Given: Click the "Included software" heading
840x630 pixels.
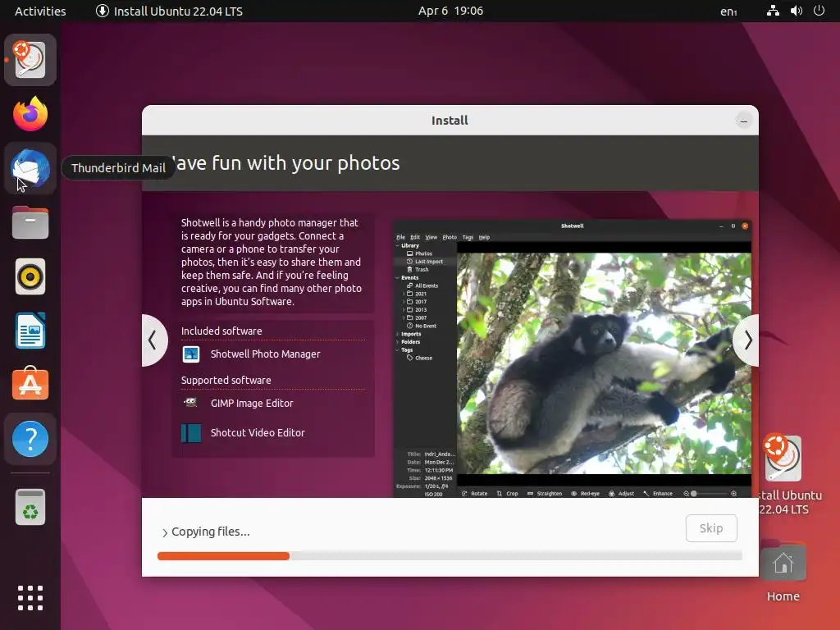Looking at the screenshot, I should coord(221,331).
